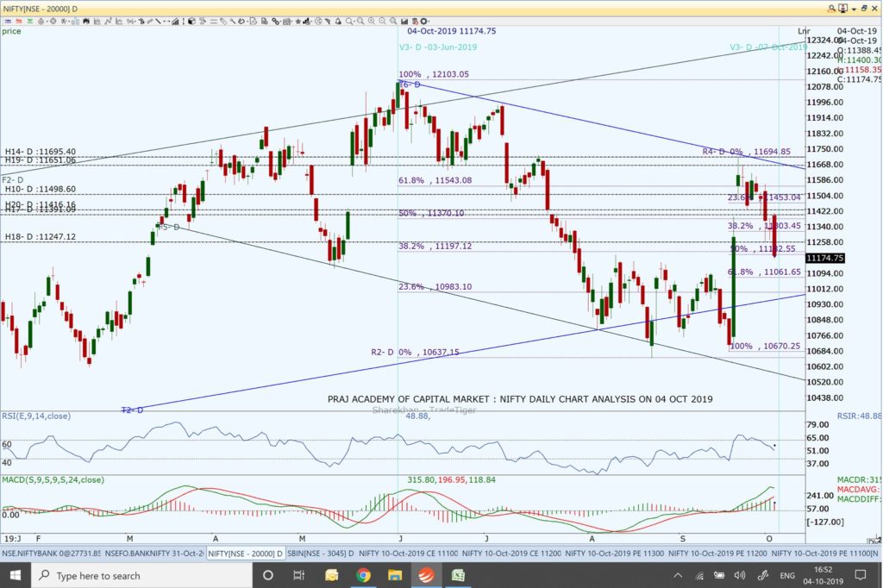Click the RSI(E,9,14,close) indicator label
Image resolution: width=883 pixels, height=588 pixels.
tap(36, 416)
